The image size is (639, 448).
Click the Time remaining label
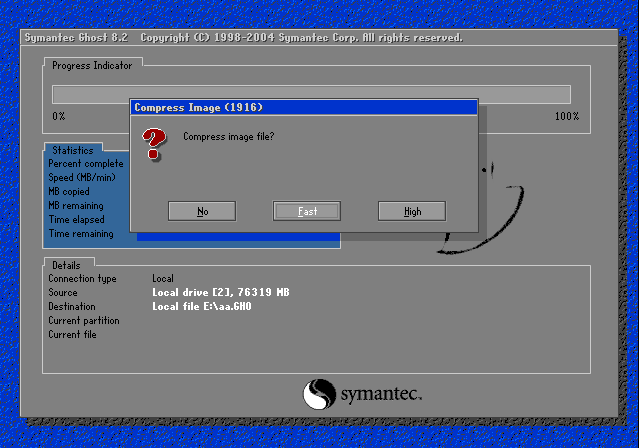click(x=81, y=234)
